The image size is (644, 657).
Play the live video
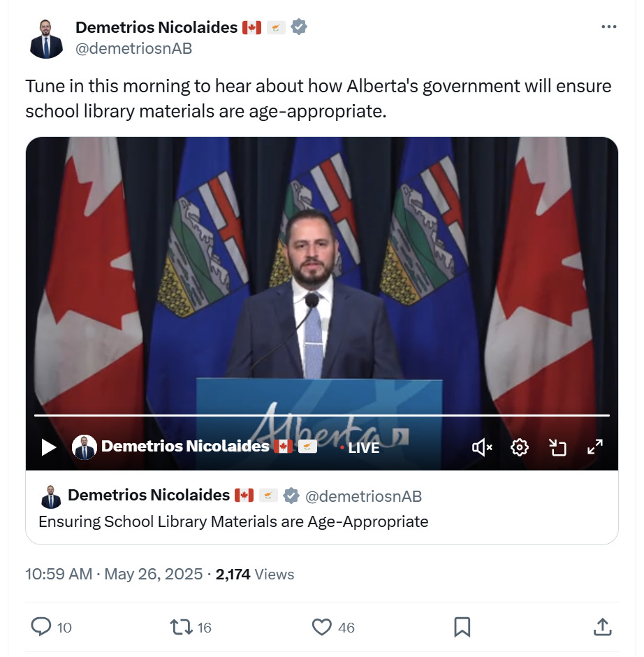pos(49,447)
